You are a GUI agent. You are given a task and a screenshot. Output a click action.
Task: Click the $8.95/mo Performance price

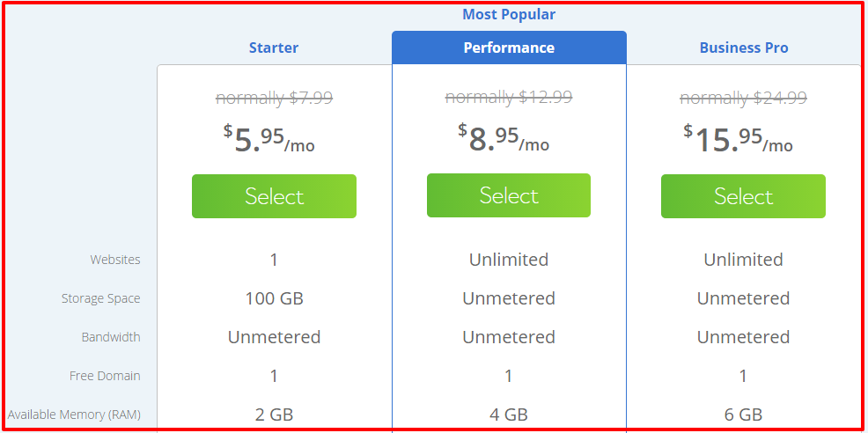tap(504, 138)
